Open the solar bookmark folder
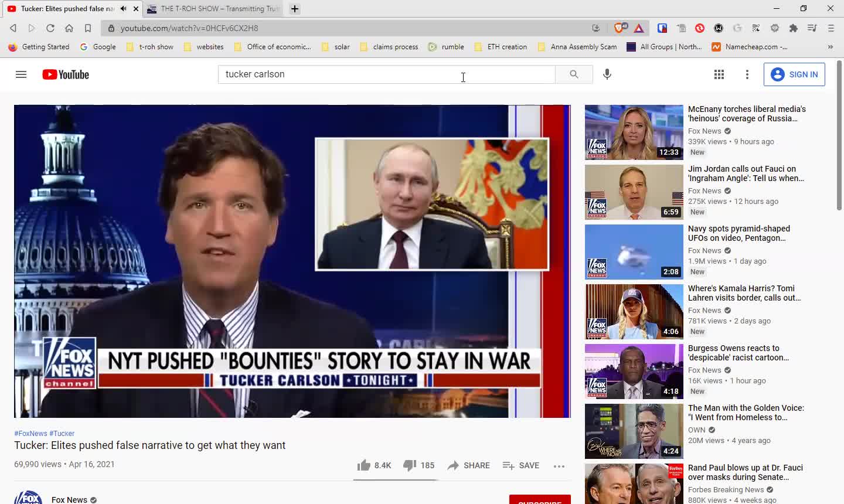 click(x=335, y=47)
